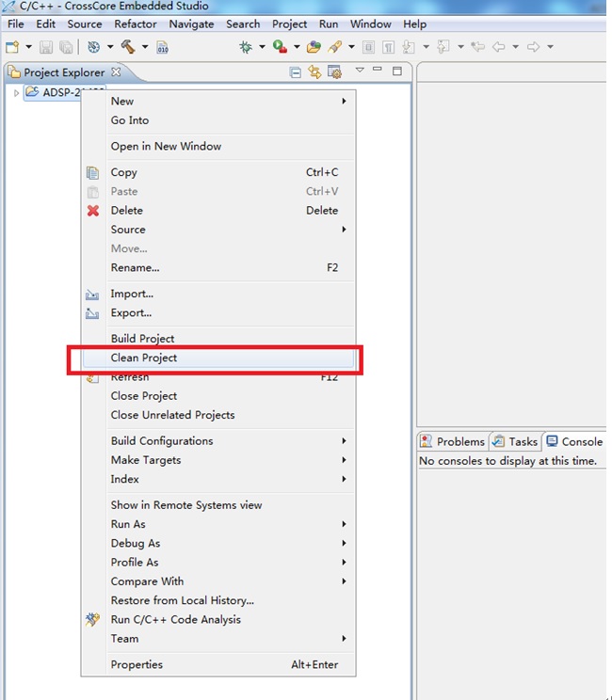The image size is (612, 700).
Task: Select Restore from Local History...
Action: [218, 601]
